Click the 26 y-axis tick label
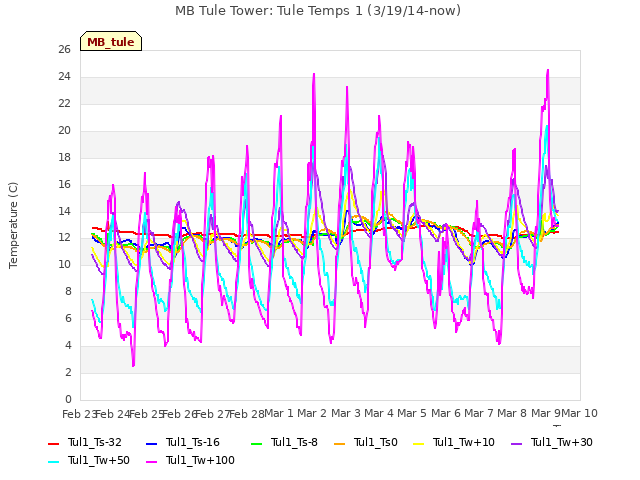The image size is (640, 480). (x=64, y=49)
